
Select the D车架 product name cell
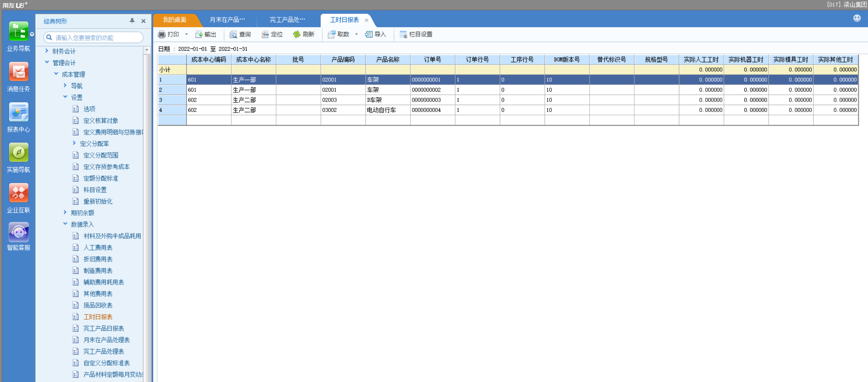click(388, 100)
